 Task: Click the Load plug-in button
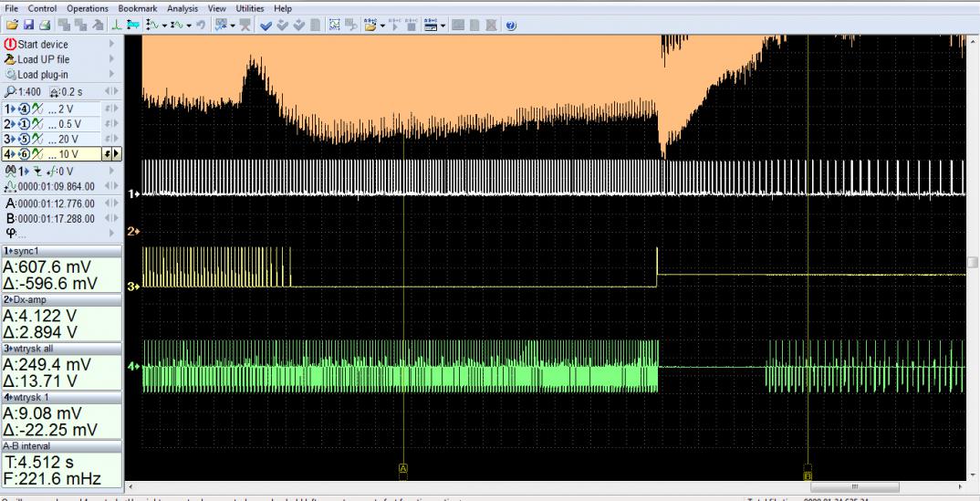pos(41,76)
